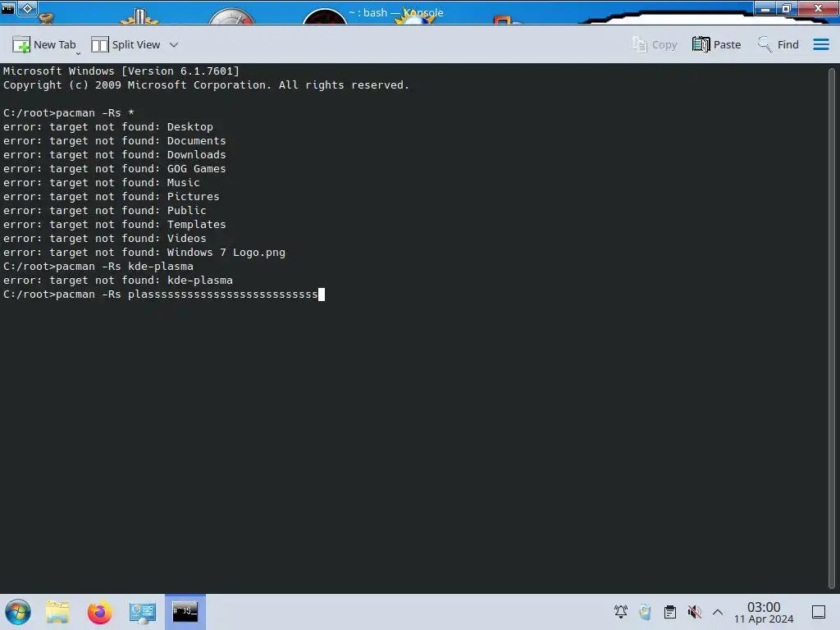Click the 'target not found: Pictures' line
840x630 pixels.
(111, 197)
